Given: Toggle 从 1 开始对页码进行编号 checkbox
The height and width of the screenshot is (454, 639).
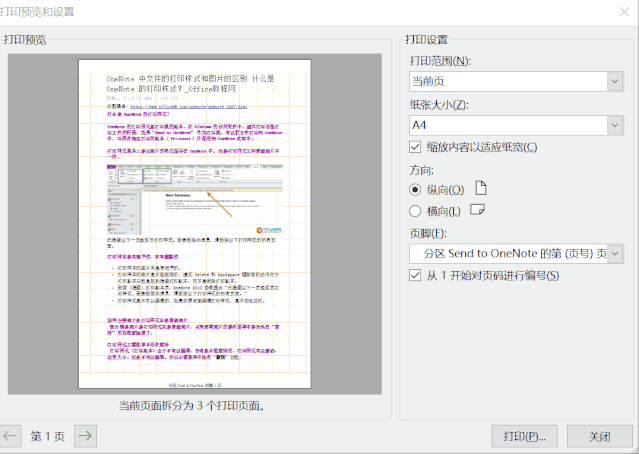Looking at the screenshot, I should coord(415,275).
